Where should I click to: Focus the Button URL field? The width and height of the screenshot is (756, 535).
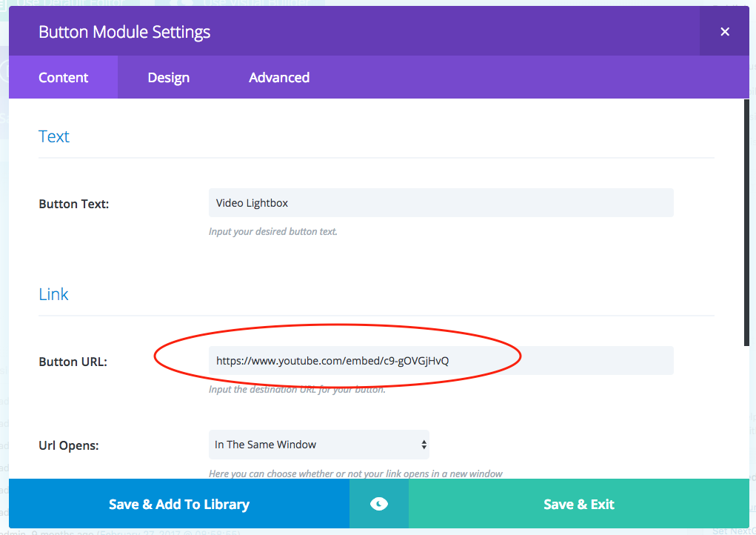point(441,361)
